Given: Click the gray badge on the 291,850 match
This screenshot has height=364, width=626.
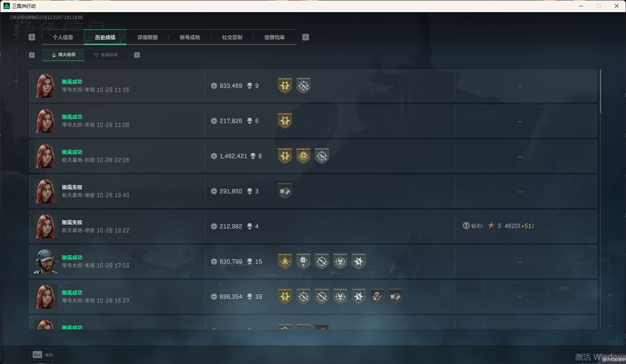Looking at the screenshot, I should (285, 191).
